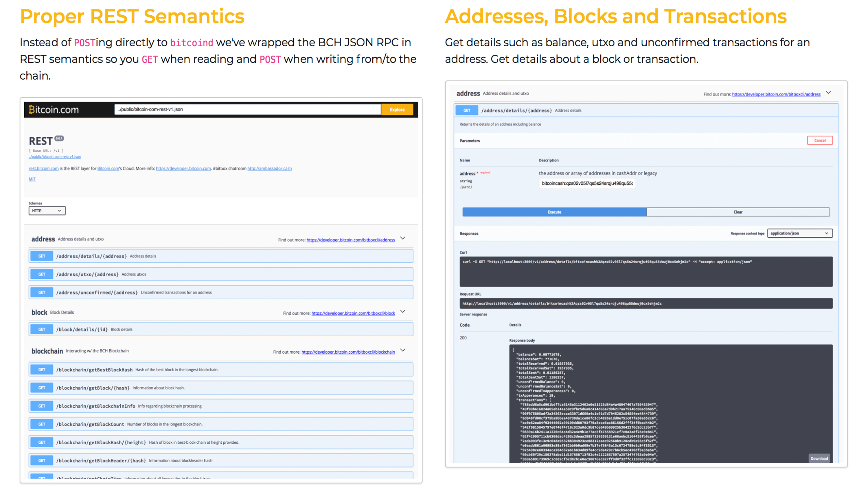Click the Clear button
The width and height of the screenshot is (868, 492).
click(738, 212)
